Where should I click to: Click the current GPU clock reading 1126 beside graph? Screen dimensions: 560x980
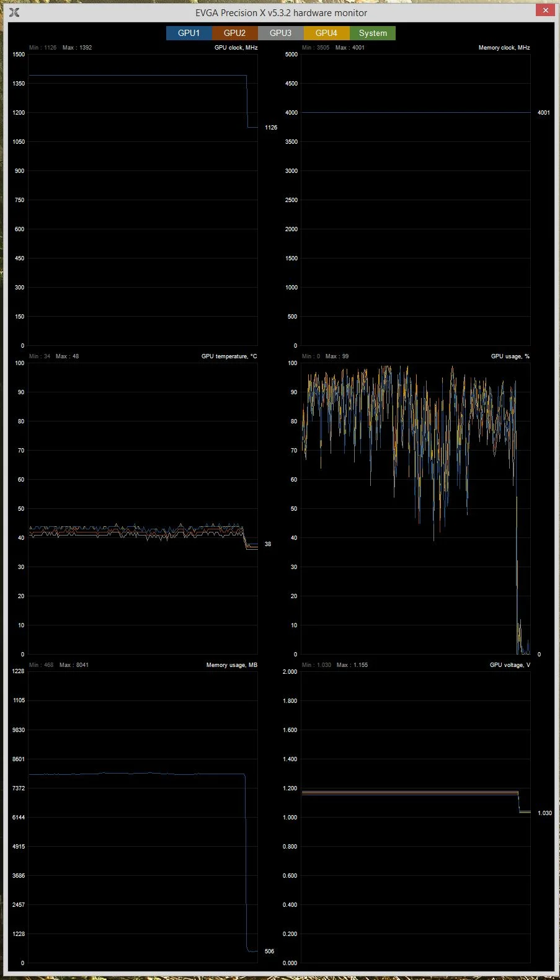(271, 128)
